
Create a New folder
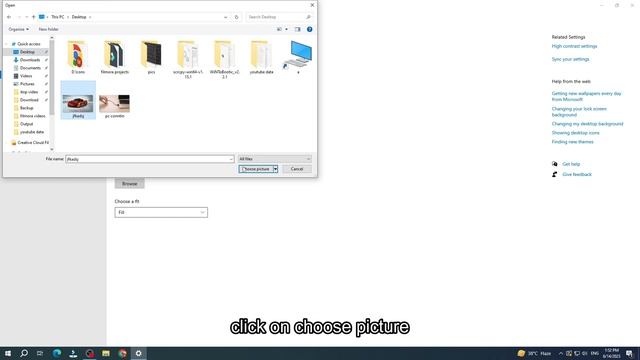[49, 29]
